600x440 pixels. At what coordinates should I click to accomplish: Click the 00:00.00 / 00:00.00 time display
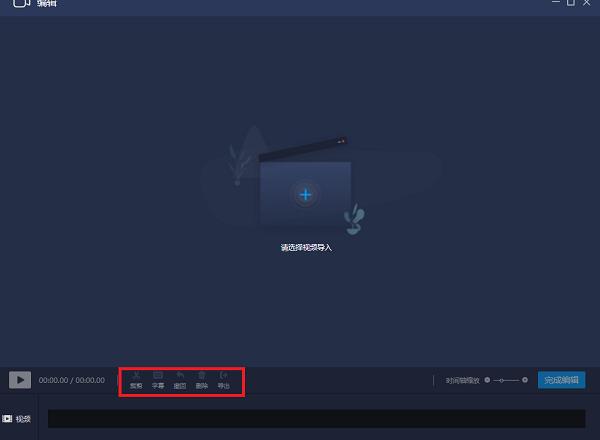(72, 380)
